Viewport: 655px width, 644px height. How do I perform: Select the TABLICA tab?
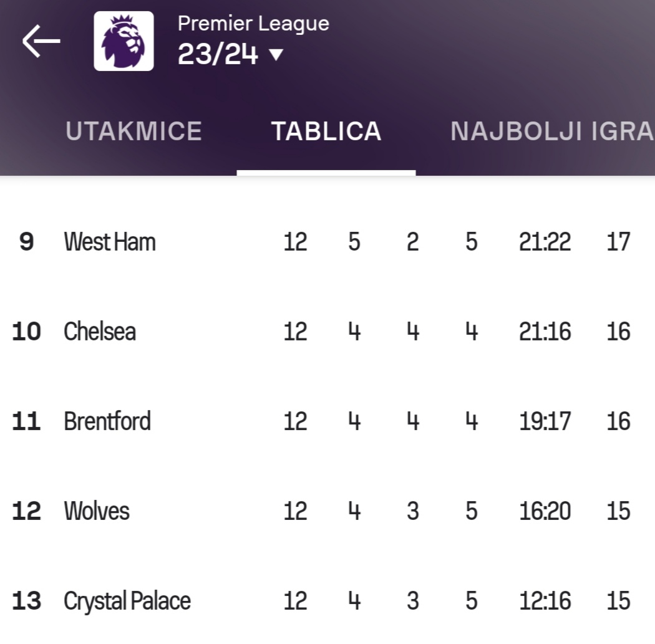326,132
